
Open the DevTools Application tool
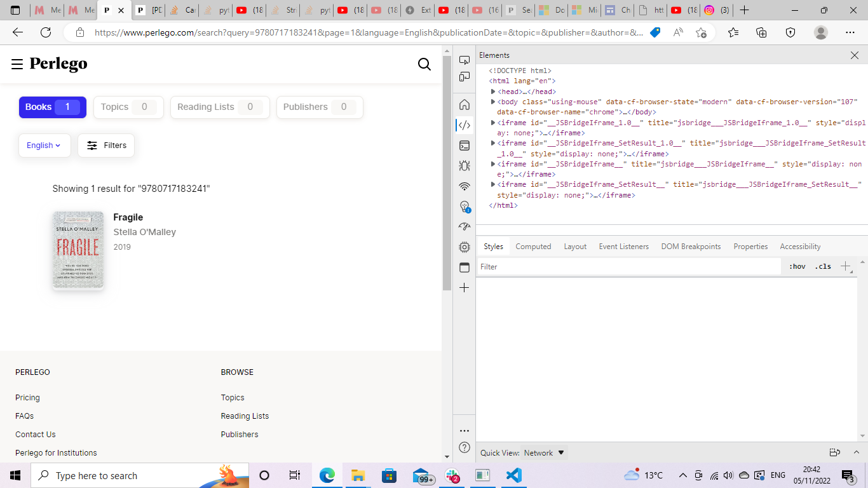pyautogui.click(x=465, y=268)
